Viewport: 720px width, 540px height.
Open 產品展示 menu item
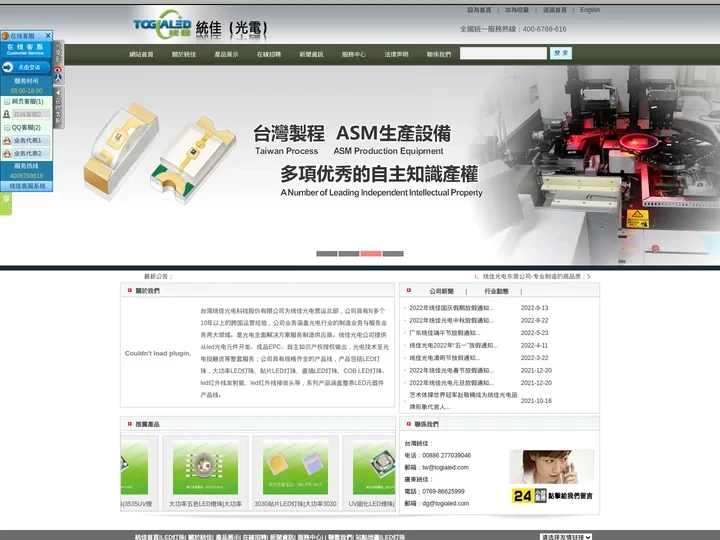click(226, 54)
